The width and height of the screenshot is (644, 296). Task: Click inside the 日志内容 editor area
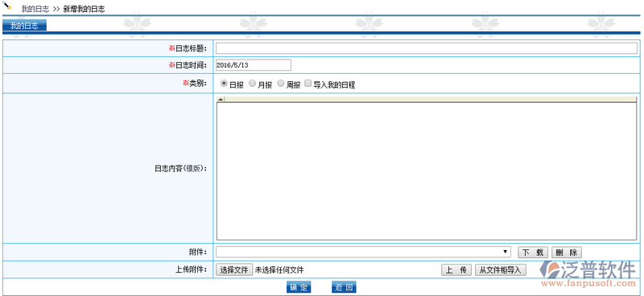pos(427,171)
